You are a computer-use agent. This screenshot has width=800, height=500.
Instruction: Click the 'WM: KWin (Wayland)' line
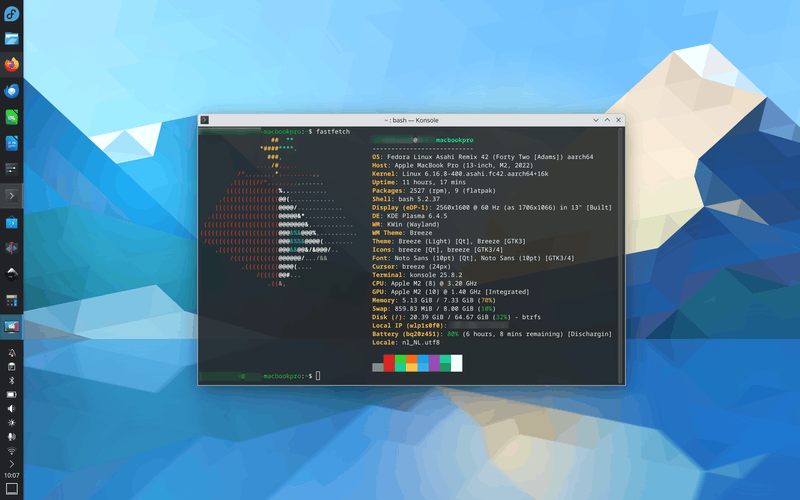[406, 224]
